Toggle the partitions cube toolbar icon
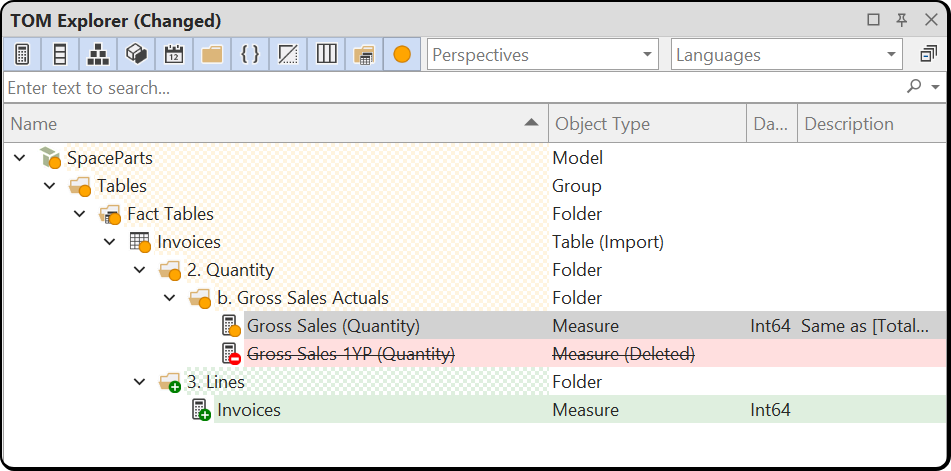This screenshot has width=951, height=471. click(136, 55)
